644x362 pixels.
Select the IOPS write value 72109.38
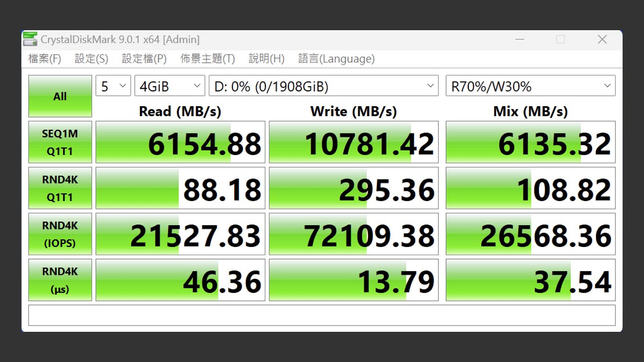tap(354, 234)
